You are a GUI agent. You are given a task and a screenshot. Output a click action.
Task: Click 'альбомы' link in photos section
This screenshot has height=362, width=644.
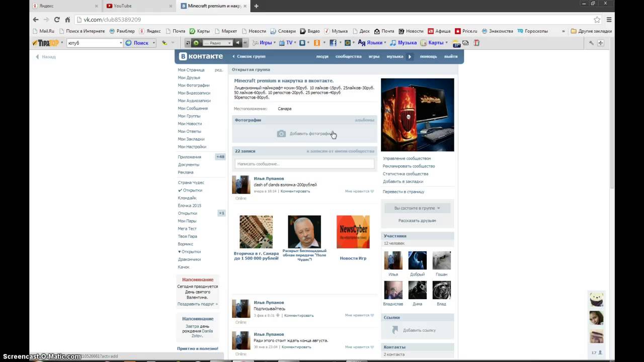tap(364, 120)
